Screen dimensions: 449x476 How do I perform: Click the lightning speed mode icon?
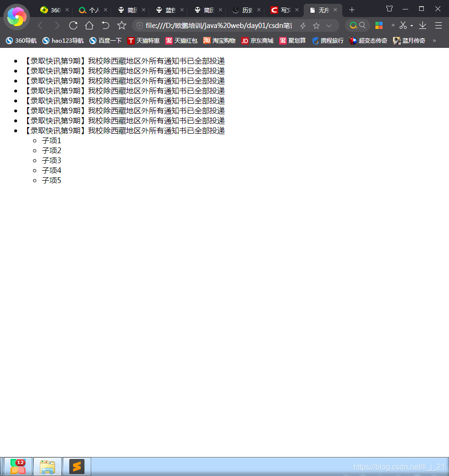tap(303, 26)
